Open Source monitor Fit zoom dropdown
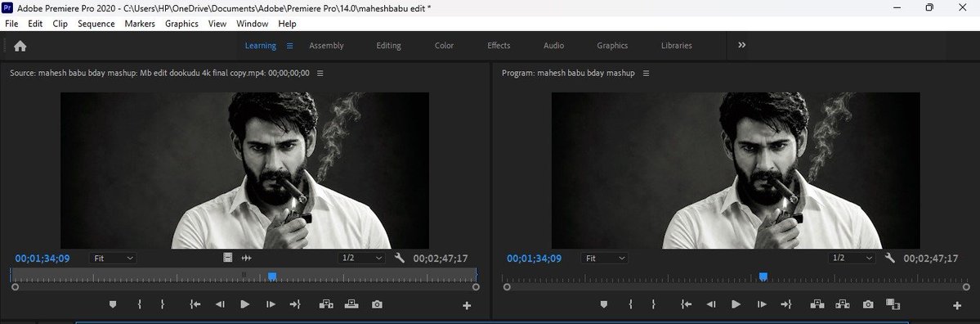Image resolution: width=980 pixels, height=324 pixels. [113, 259]
